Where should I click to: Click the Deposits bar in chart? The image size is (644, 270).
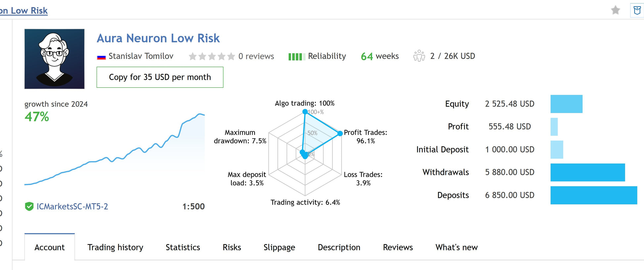pos(593,195)
